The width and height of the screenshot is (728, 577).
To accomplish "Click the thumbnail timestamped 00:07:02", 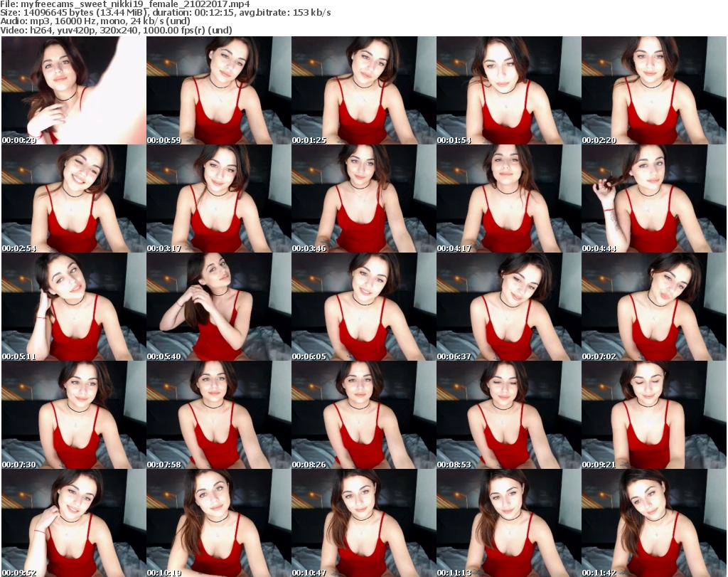I will tap(654, 307).
